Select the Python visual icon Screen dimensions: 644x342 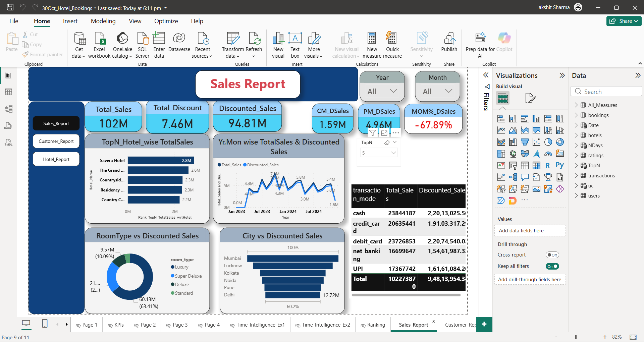click(560, 165)
